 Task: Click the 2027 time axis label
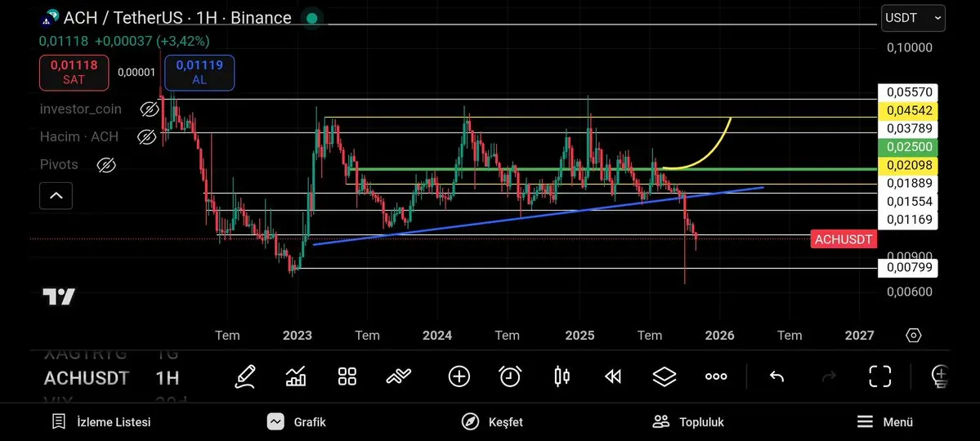859,336
